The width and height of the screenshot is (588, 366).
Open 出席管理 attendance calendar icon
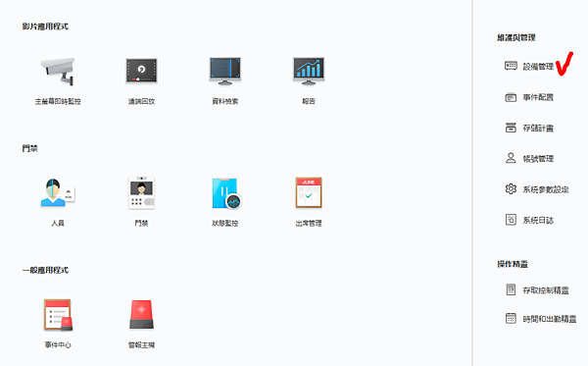pos(309,192)
